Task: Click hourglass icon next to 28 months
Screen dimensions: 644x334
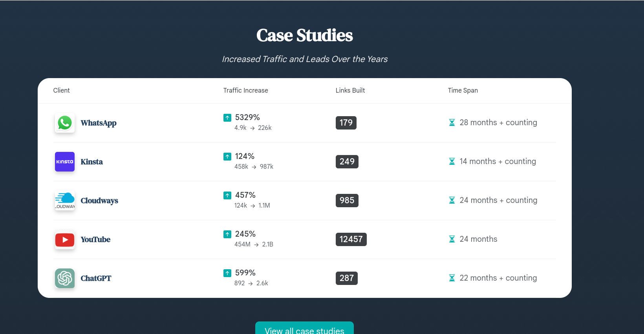Action: (452, 122)
